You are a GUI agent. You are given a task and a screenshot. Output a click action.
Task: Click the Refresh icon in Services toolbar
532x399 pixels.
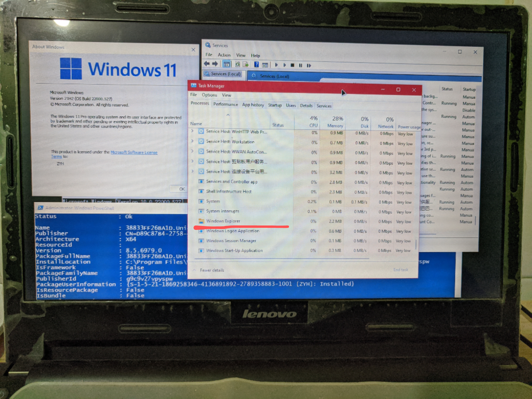(237, 64)
